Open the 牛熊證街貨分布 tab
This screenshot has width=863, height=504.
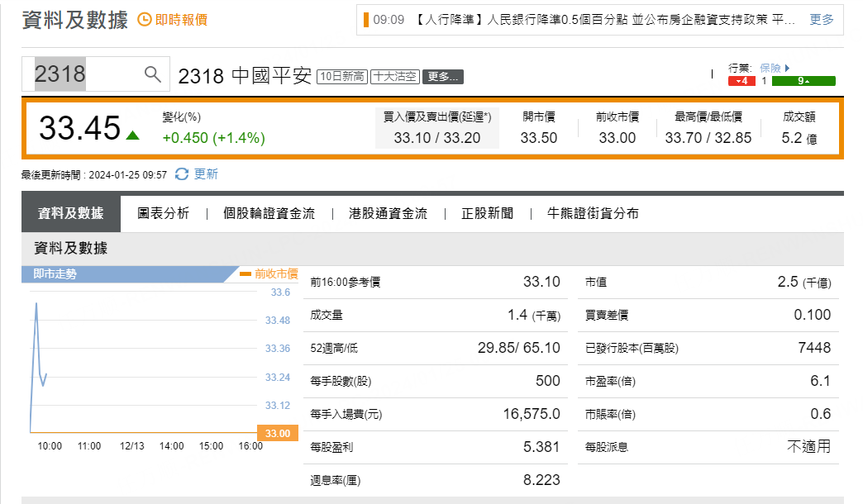coord(593,213)
